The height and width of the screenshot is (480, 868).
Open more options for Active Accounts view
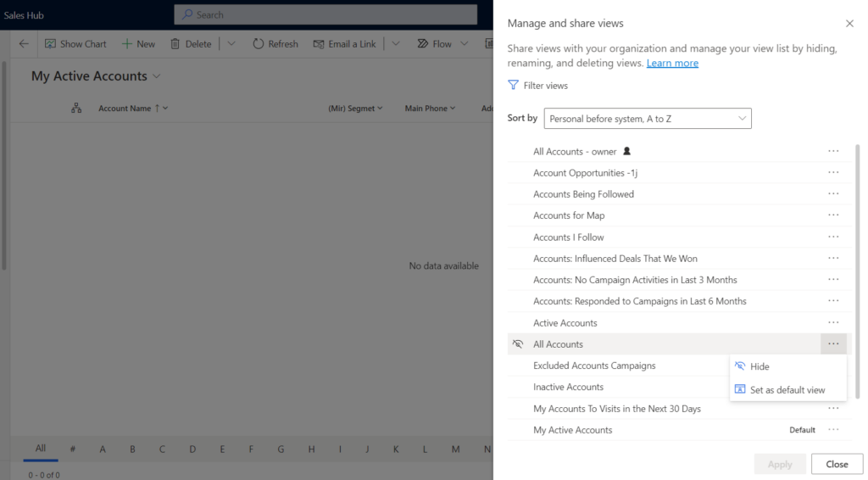coord(833,323)
